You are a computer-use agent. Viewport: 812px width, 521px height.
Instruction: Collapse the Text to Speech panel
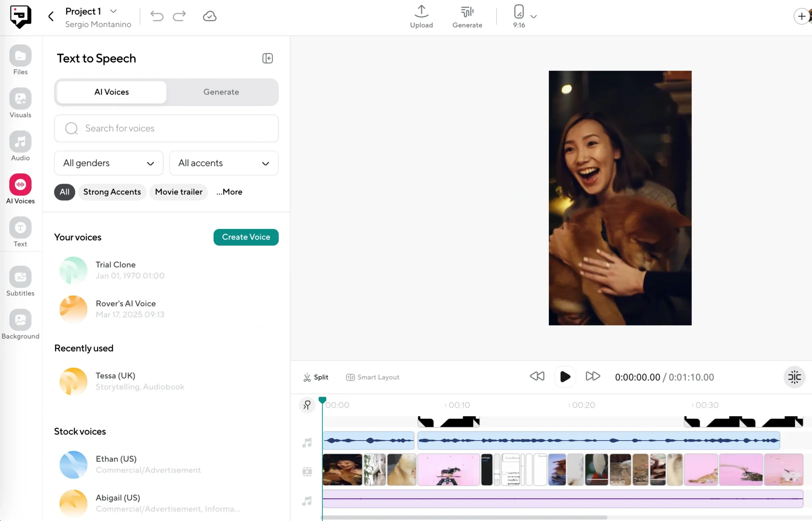click(x=268, y=58)
